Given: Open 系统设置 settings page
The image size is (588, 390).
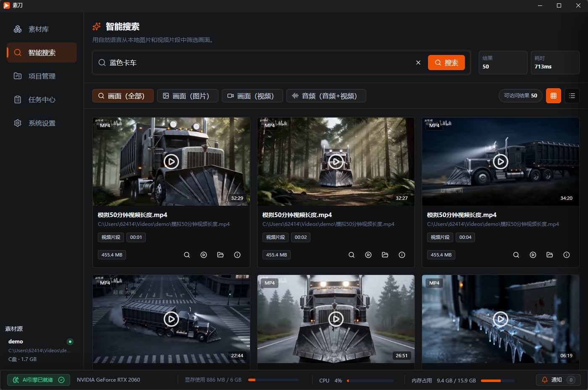Looking at the screenshot, I should click(42, 123).
